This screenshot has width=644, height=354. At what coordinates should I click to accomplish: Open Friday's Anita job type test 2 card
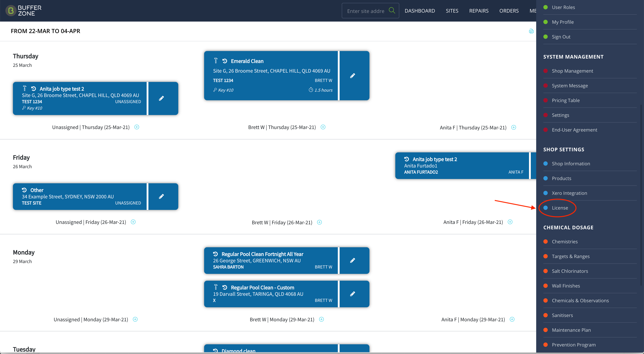click(462, 166)
